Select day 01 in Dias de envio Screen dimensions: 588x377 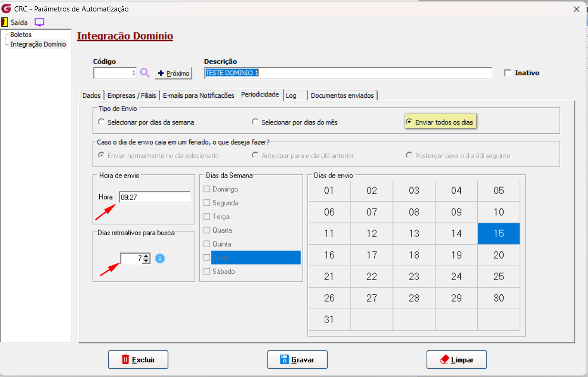329,191
